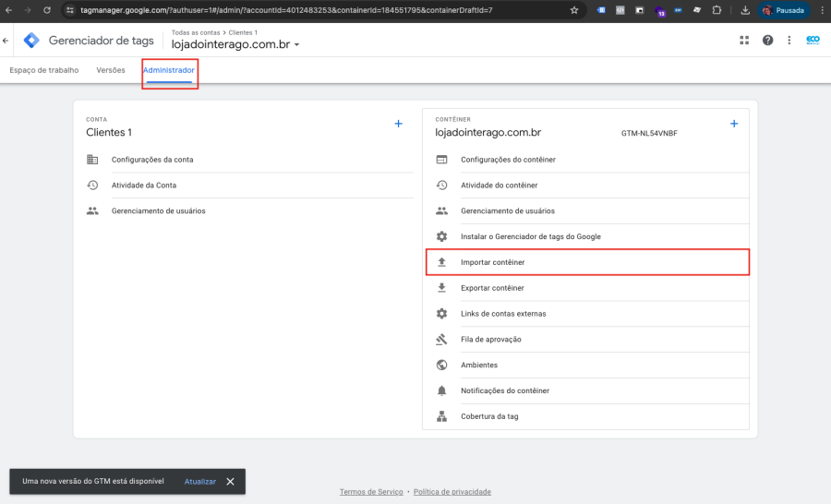The width and height of the screenshot is (831, 504).
Task: Click the globe icon for Ambientes
Action: (441, 366)
